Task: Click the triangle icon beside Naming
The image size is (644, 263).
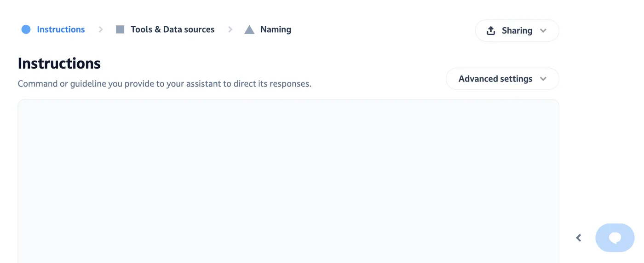Action: point(249,29)
